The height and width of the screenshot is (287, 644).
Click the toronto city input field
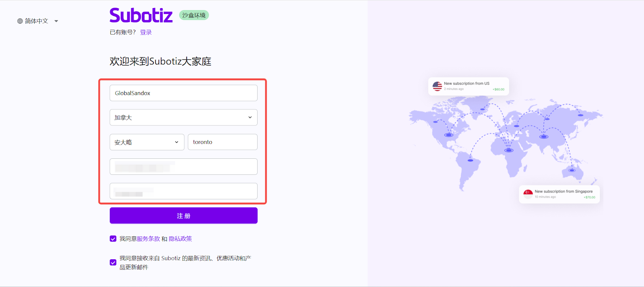coord(223,142)
